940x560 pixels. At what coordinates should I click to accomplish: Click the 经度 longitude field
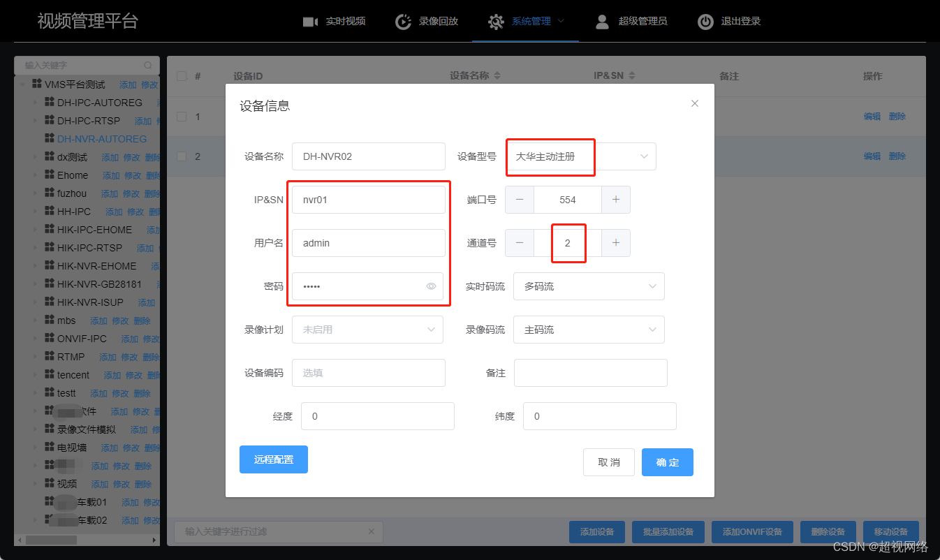coord(378,416)
